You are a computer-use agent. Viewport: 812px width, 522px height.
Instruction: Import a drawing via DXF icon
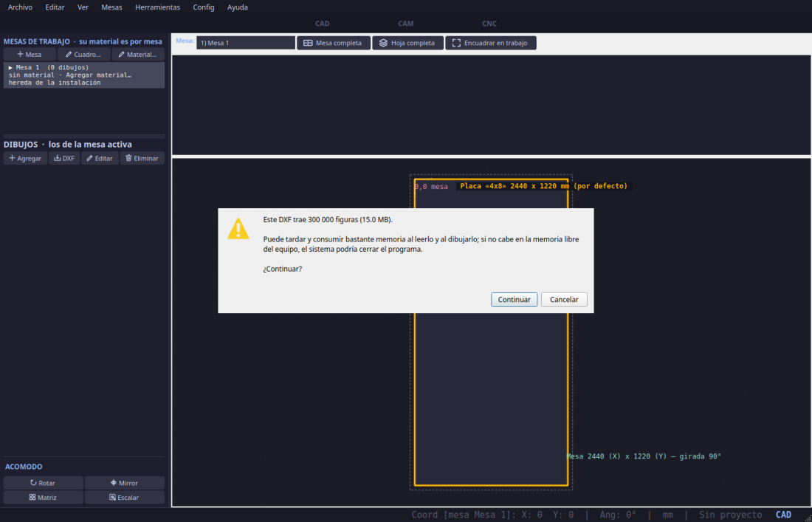[64, 159]
